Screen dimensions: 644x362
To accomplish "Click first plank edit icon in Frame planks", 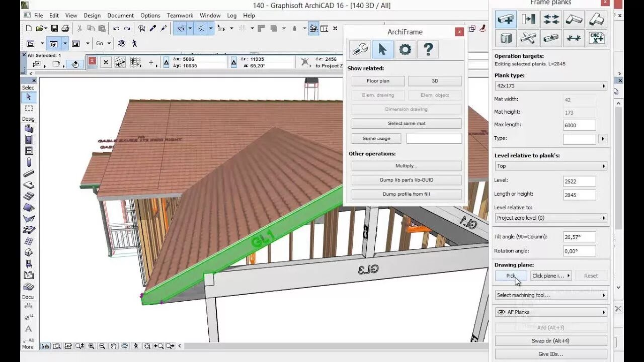I will click(x=506, y=19).
